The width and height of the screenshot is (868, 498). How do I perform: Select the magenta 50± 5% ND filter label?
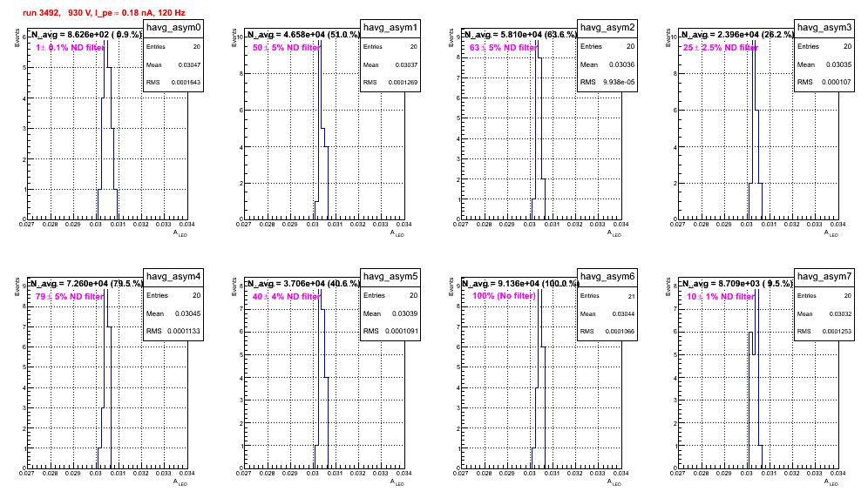pos(286,48)
